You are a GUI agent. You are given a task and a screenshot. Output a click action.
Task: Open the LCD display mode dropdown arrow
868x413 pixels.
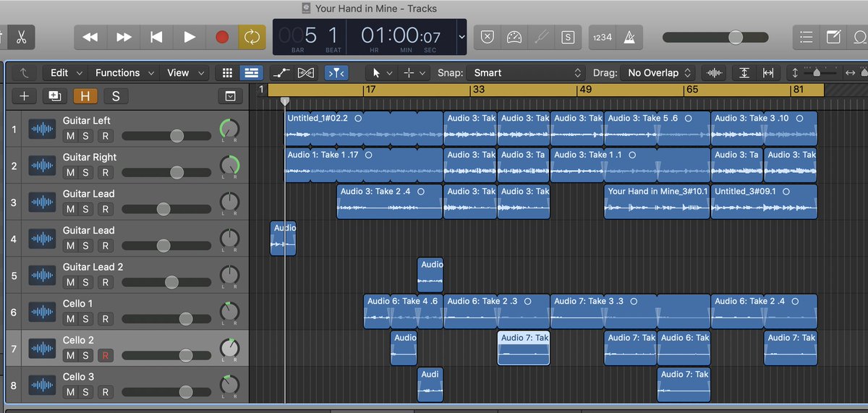[x=461, y=37]
